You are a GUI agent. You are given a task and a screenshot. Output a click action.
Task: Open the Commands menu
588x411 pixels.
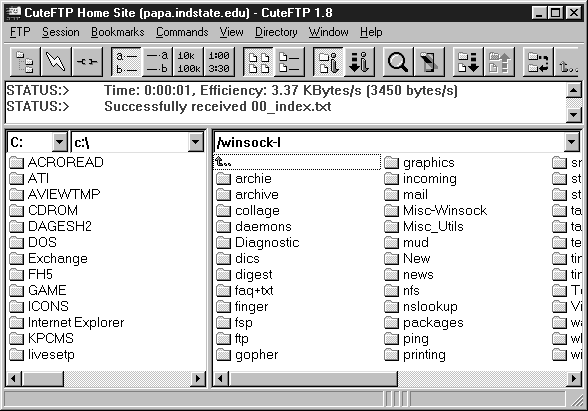tap(182, 32)
